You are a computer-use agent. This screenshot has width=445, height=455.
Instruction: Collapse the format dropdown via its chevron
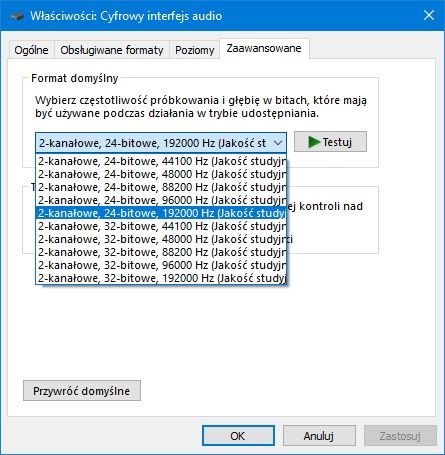coord(278,143)
